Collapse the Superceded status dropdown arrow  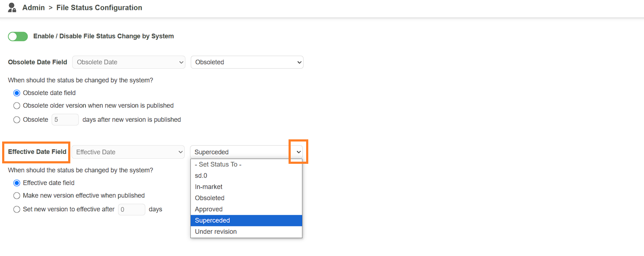click(299, 152)
